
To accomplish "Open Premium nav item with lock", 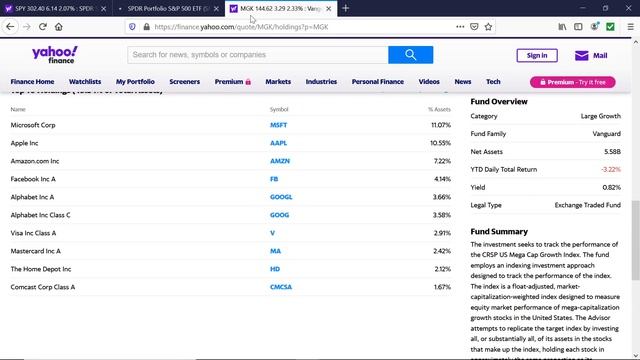I will pyautogui.click(x=233, y=82).
